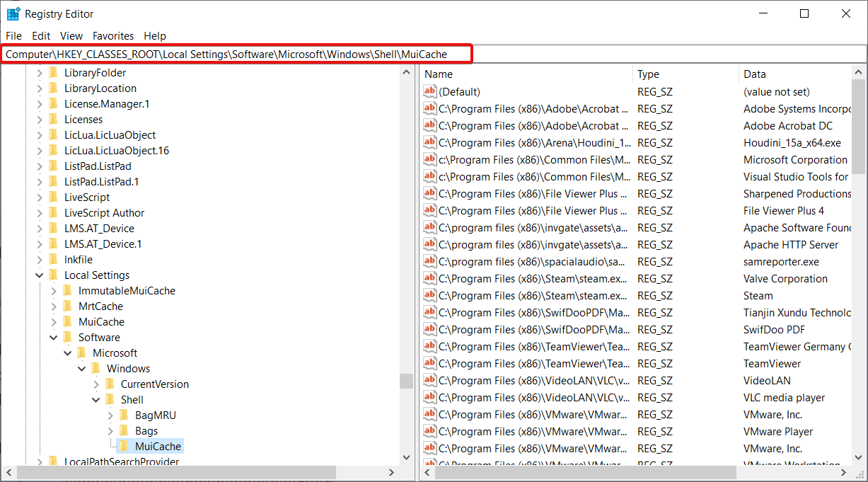Expand the ImmutableMuiCache key
The height and width of the screenshot is (482, 868).
tap(54, 291)
